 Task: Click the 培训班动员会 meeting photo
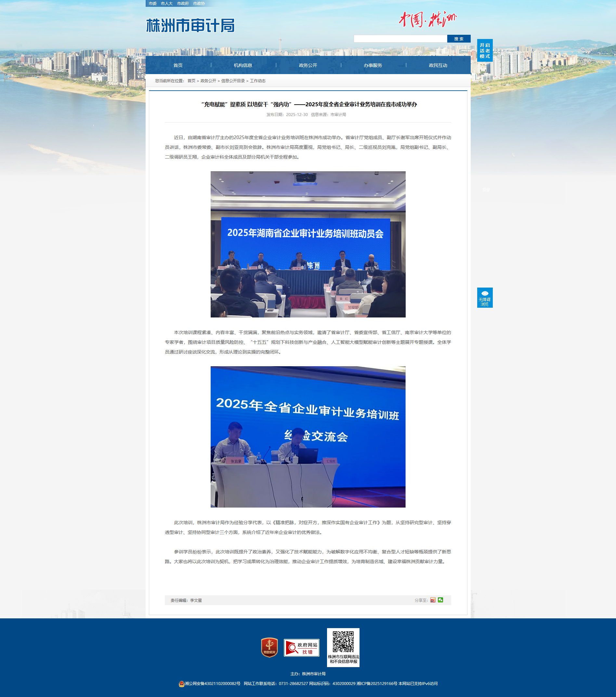tap(308, 244)
